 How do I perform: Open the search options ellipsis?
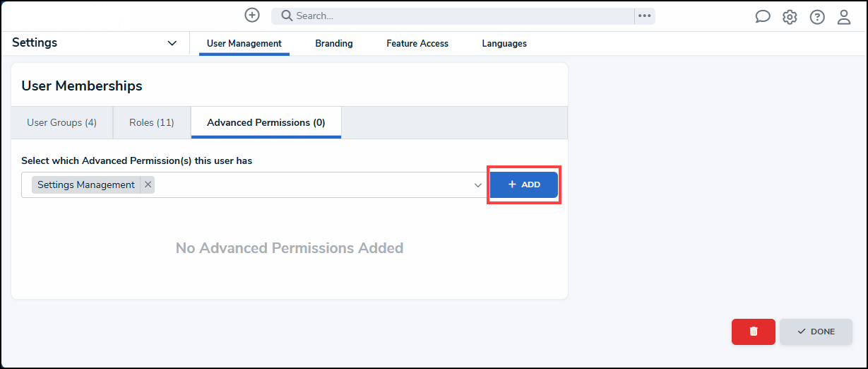click(x=644, y=16)
